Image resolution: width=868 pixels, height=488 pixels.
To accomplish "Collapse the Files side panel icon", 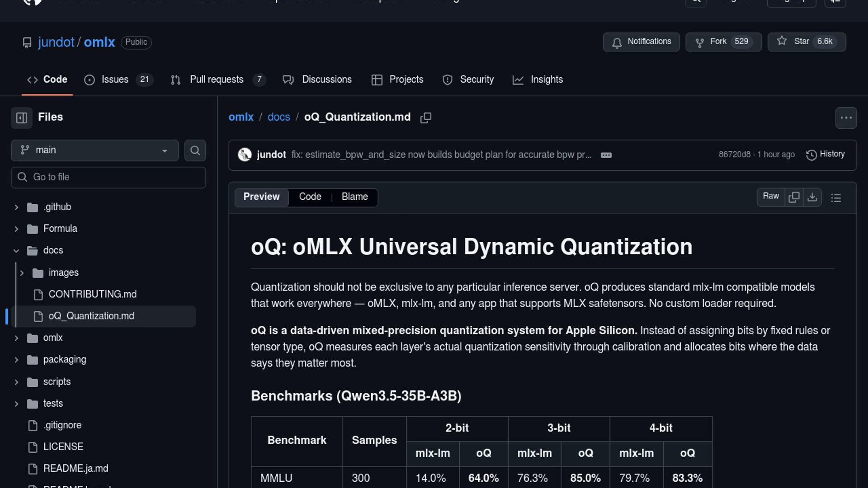I will point(21,118).
